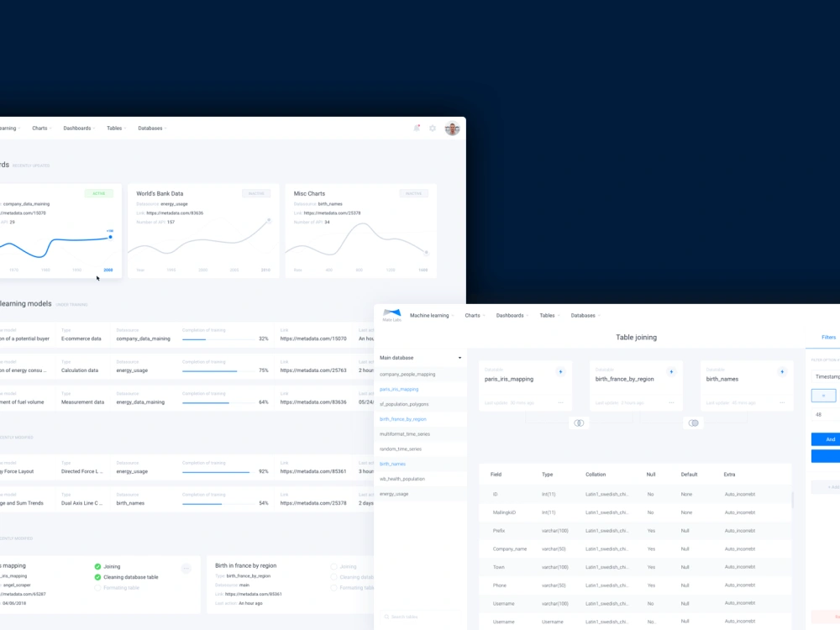Click the lightning icon on birth_names card
This screenshot has height=630, width=840.
tap(782, 372)
